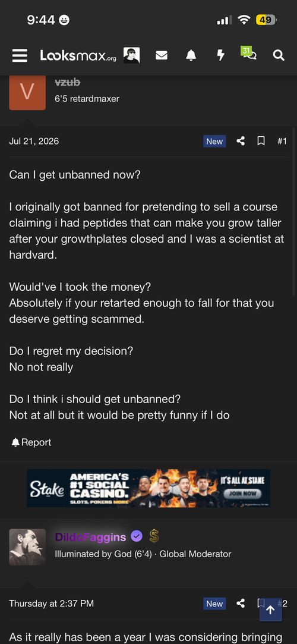
Task: Bookmark post #1
Action: click(x=261, y=141)
